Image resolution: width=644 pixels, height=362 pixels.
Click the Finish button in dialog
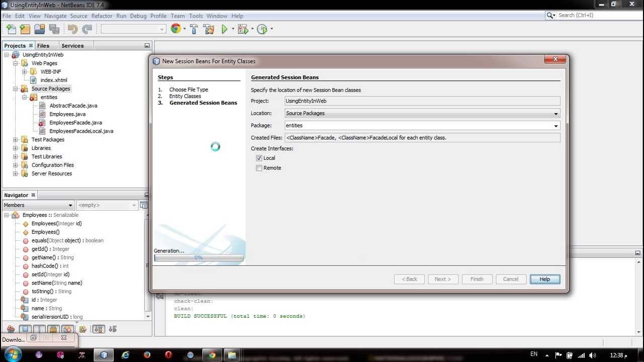(x=477, y=279)
